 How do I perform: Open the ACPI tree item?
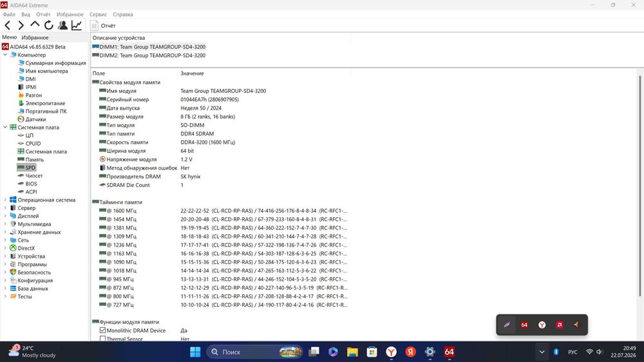click(31, 192)
